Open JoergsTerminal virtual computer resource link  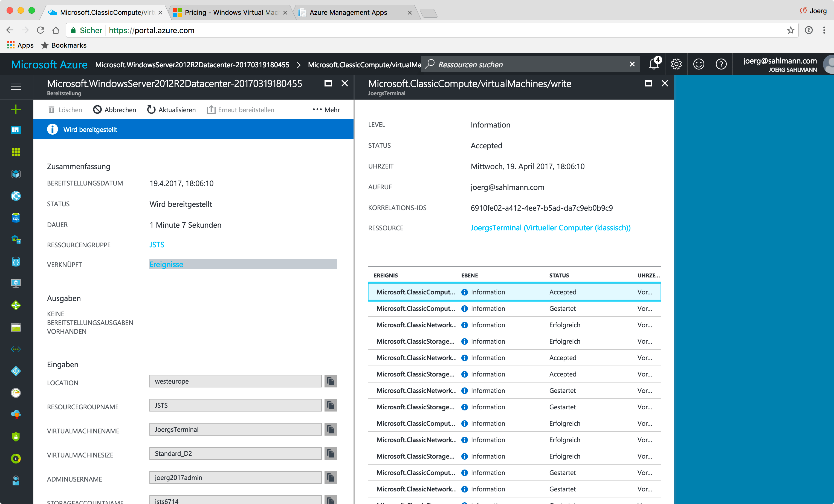pos(550,228)
